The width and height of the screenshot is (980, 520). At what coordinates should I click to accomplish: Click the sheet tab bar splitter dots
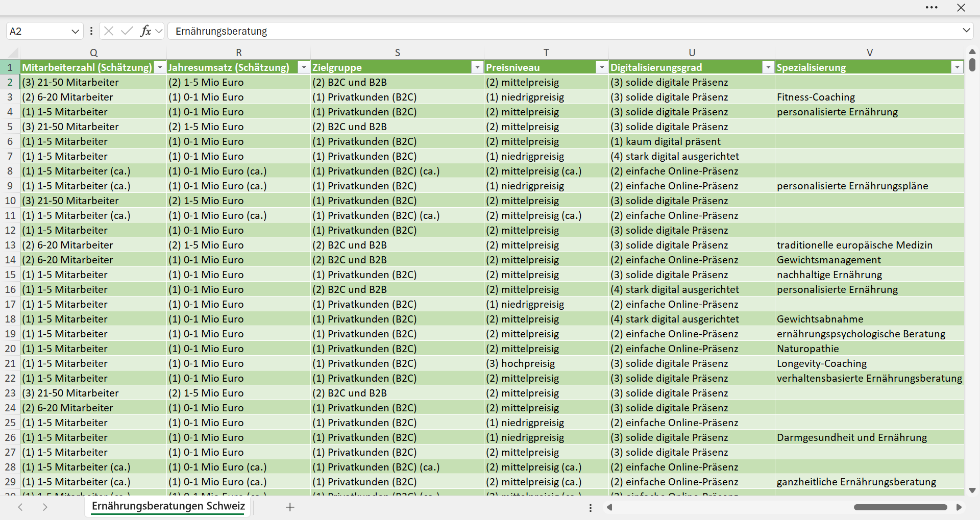(x=591, y=508)
